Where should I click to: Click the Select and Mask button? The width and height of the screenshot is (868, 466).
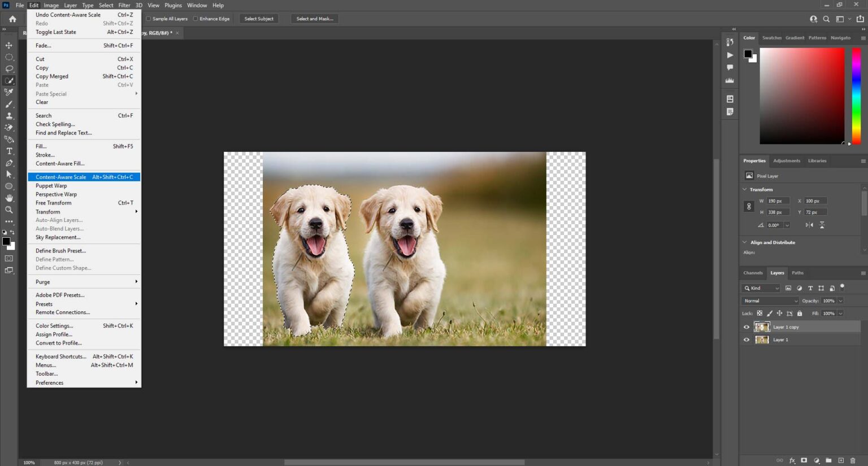(314, 18)
